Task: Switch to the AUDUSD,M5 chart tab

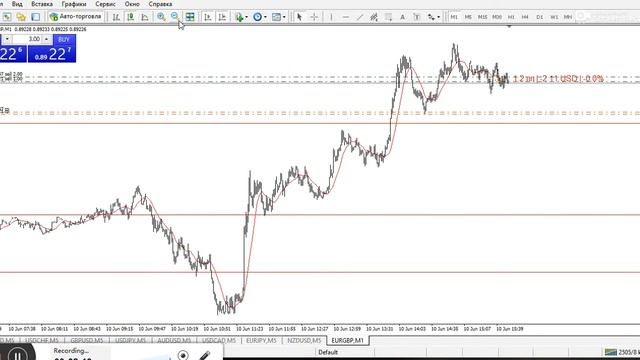Action: pos(174,340)
